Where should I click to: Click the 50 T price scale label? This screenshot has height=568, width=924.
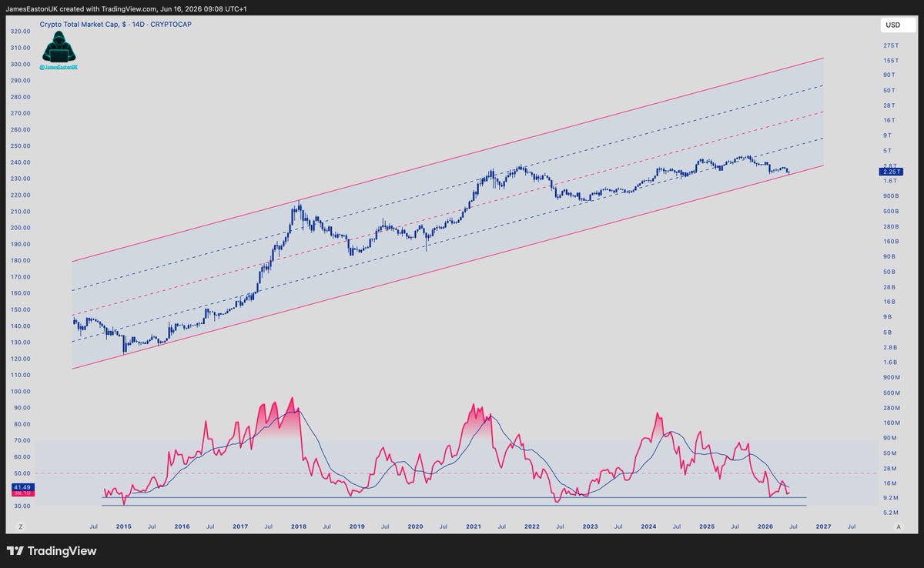tap(889, 90)
